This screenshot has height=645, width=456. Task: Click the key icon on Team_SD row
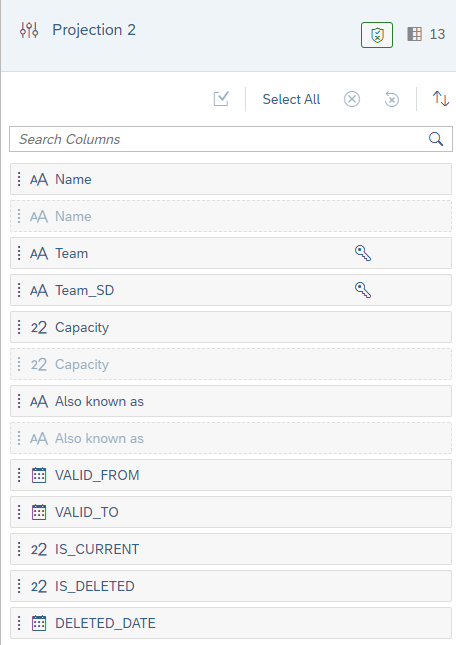tap(363, 290)
